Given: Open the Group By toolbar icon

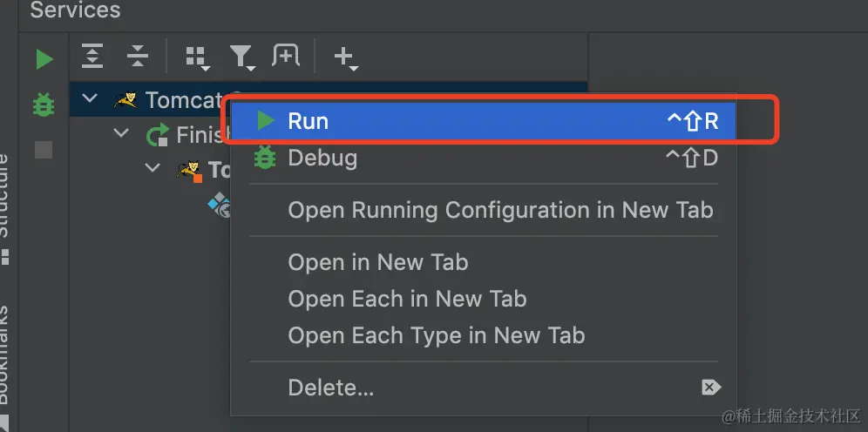Looking at the screenshot, I should (197, 57).
